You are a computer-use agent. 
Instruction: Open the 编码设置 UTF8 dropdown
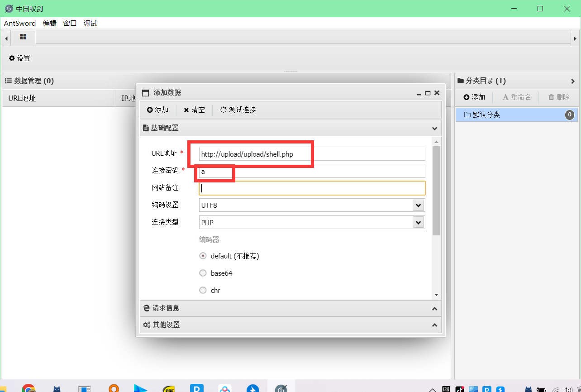418,206
